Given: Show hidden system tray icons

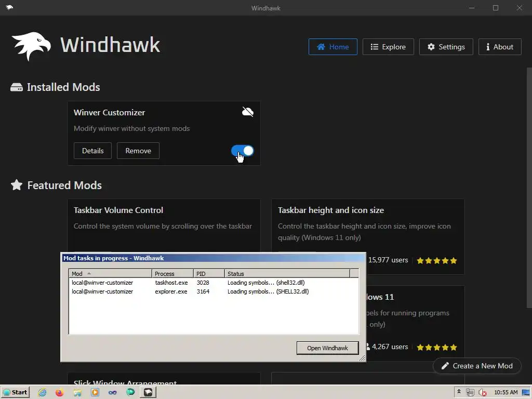Looking at the screenshot, I should point(459,392).
